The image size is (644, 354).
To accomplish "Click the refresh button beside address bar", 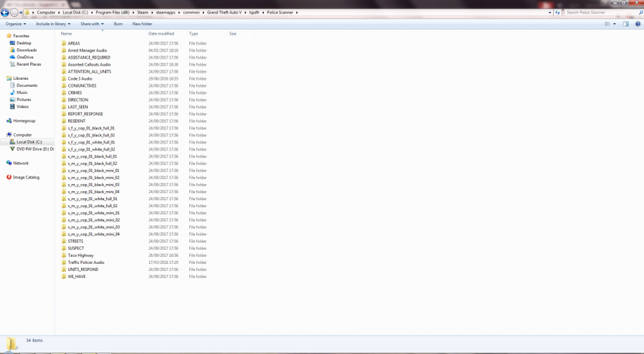I will 557,13.
